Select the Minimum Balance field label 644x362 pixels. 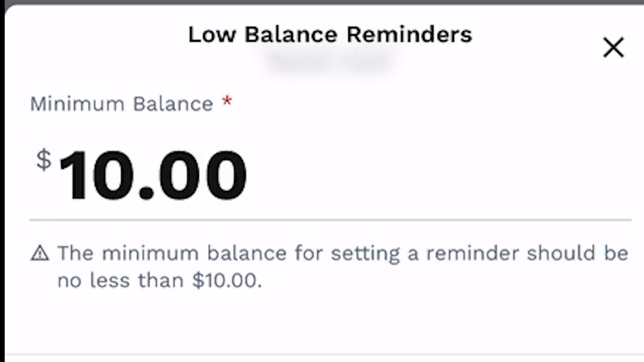121,104
